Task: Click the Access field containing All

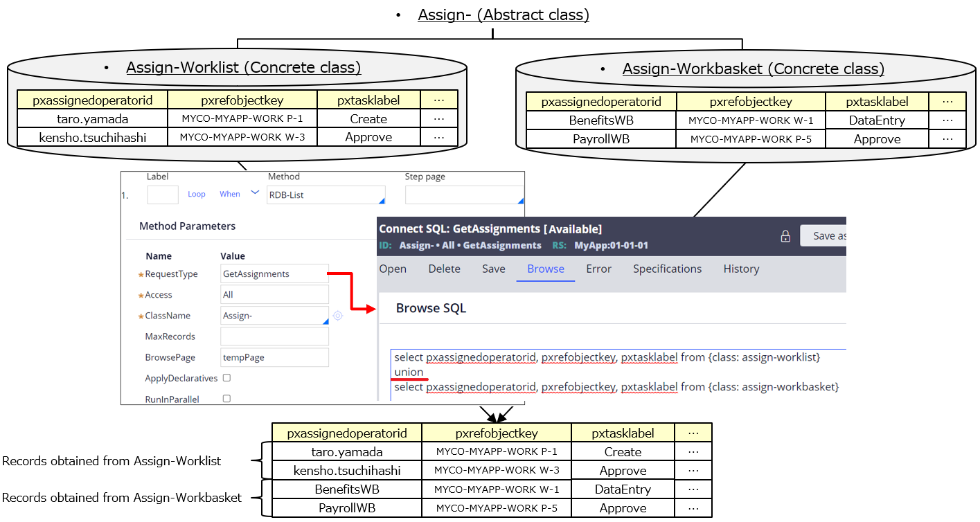Action: (275, 295)
